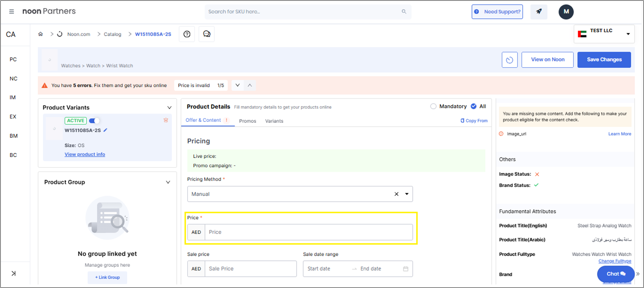Click the search magnifier icon
The width and height of the screenshot is (644, 288).
point(404,12)
